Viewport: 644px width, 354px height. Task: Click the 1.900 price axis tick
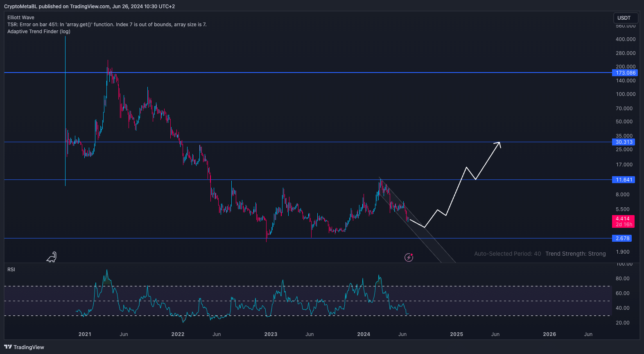point(622,252)
